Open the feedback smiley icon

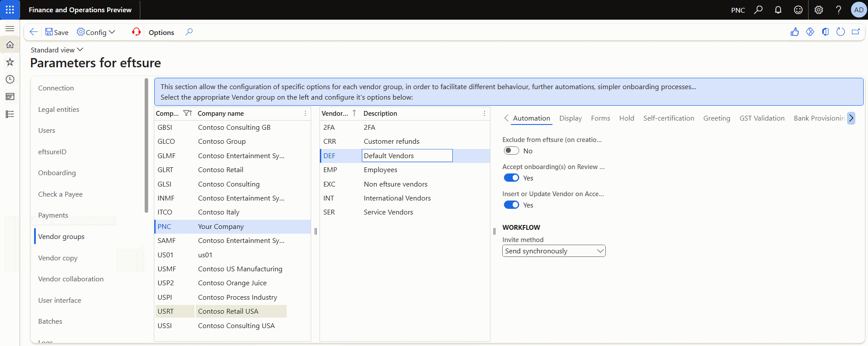coord(798,10)
